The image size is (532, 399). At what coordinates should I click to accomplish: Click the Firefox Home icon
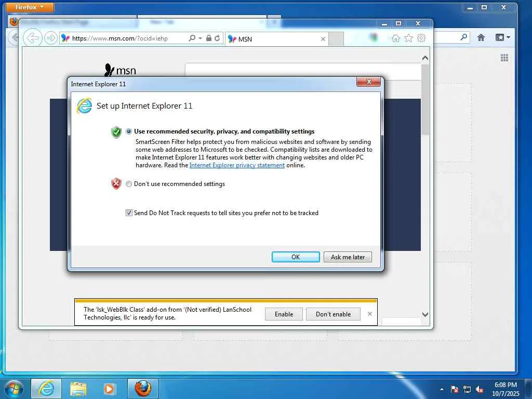[x=481, y=37]
